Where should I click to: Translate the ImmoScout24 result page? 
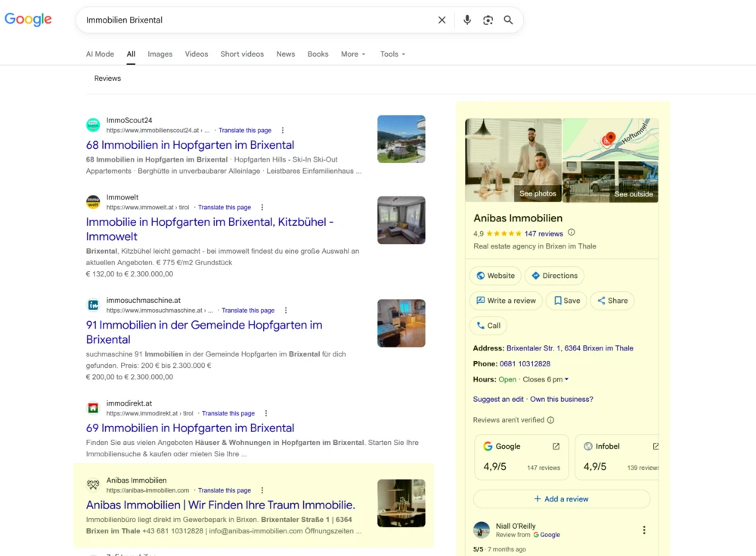(245, 130)
